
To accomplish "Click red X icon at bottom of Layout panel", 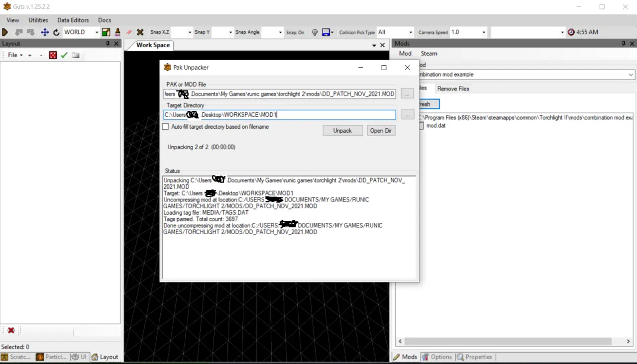I will pos(11,330).
